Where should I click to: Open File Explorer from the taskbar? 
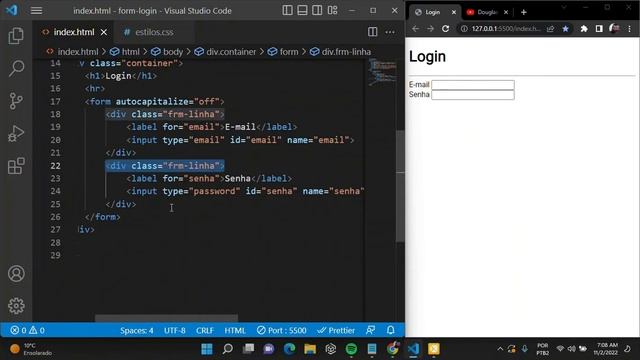point(310,349)
